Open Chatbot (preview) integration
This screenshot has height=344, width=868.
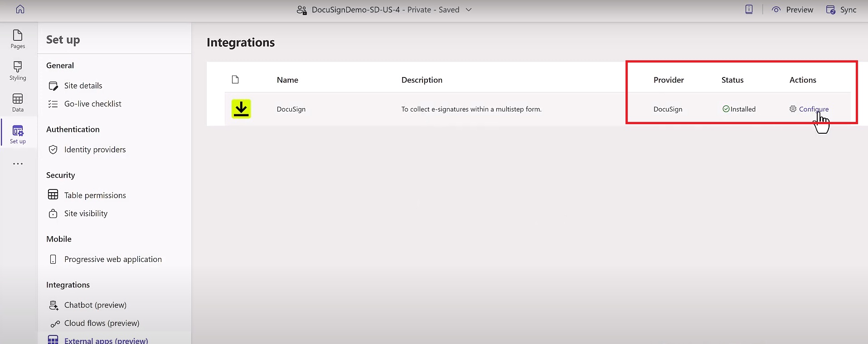pos(95,305)
